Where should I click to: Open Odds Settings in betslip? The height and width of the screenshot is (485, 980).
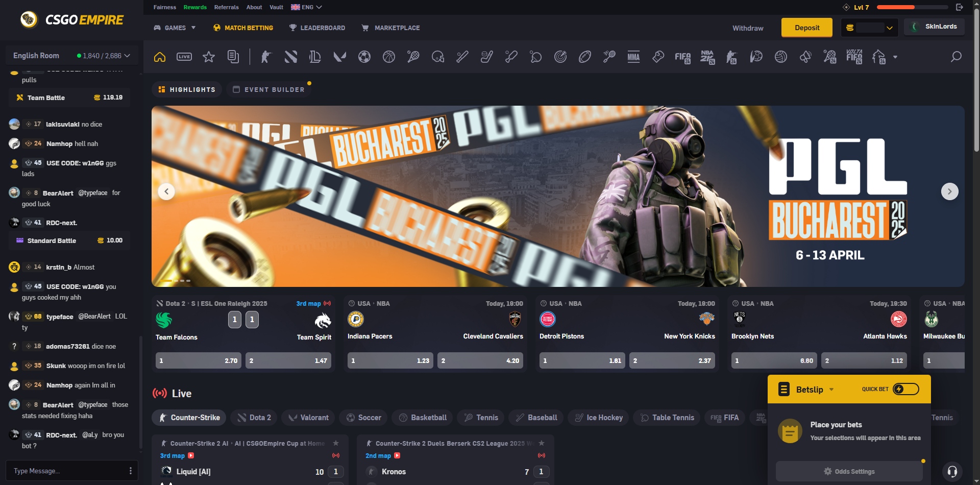tap(849, 471)
